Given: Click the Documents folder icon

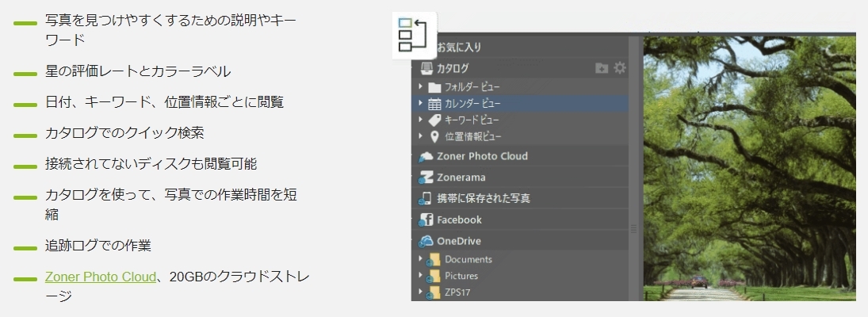Looking at the screenshot, I should click(x=434, y=259).
